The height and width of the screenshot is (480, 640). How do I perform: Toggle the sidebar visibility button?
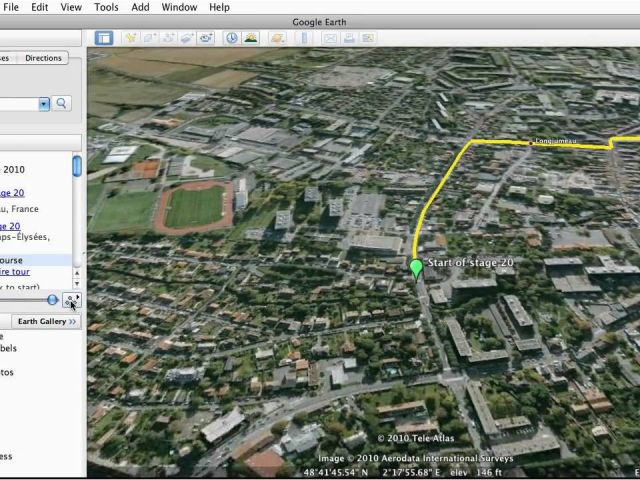click(104, 38)
